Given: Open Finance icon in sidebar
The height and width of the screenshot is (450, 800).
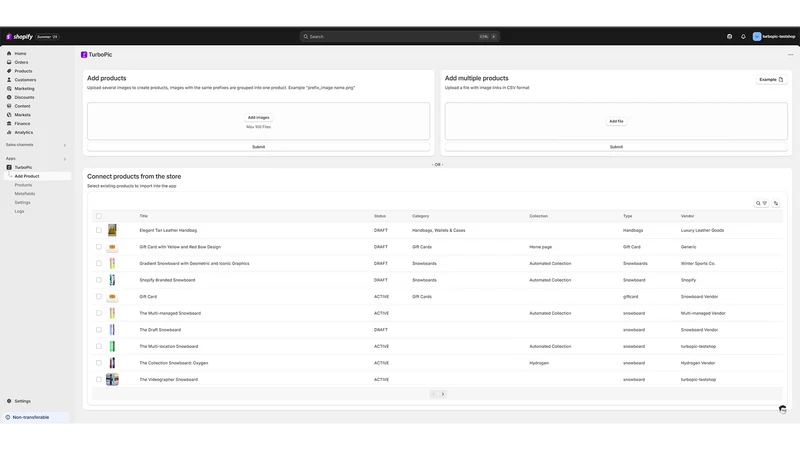Looking at the screenshot, I should pyautogui.click(x=9, y=123).
